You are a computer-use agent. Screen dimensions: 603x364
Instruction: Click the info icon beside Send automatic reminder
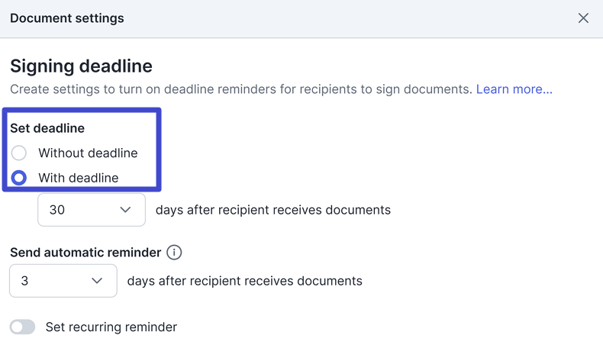coord(174,253)
